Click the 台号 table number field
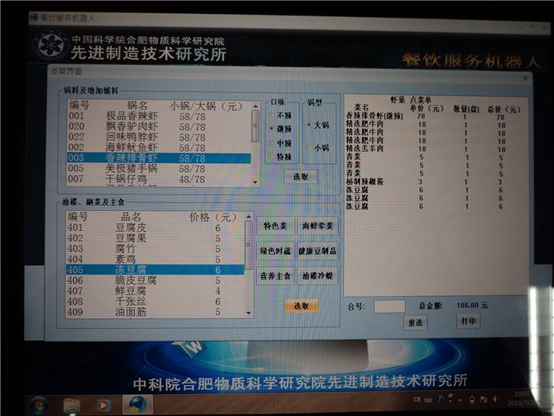The image size is (554, 416). [x=390, y=306]
